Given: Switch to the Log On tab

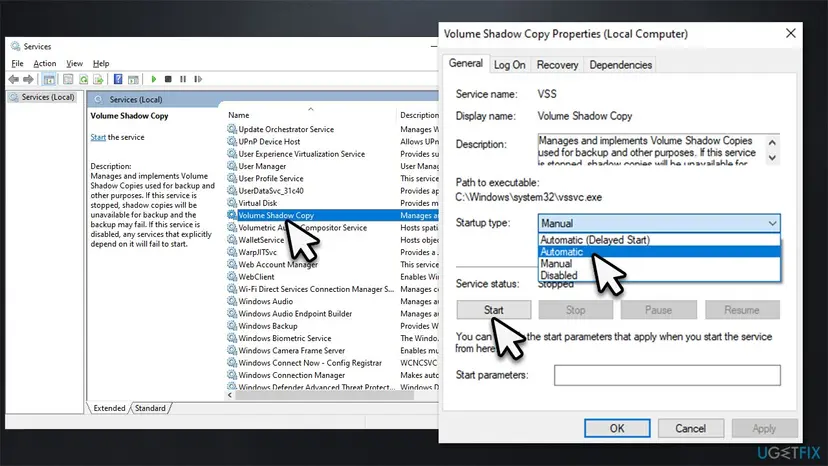Looking at the screenshot, I should click(510, 65).
